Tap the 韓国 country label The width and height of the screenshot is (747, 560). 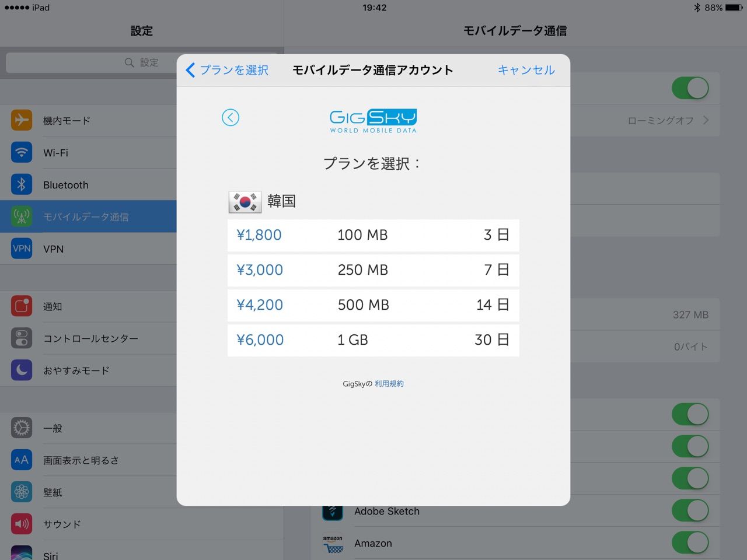[x=281, y=201]
